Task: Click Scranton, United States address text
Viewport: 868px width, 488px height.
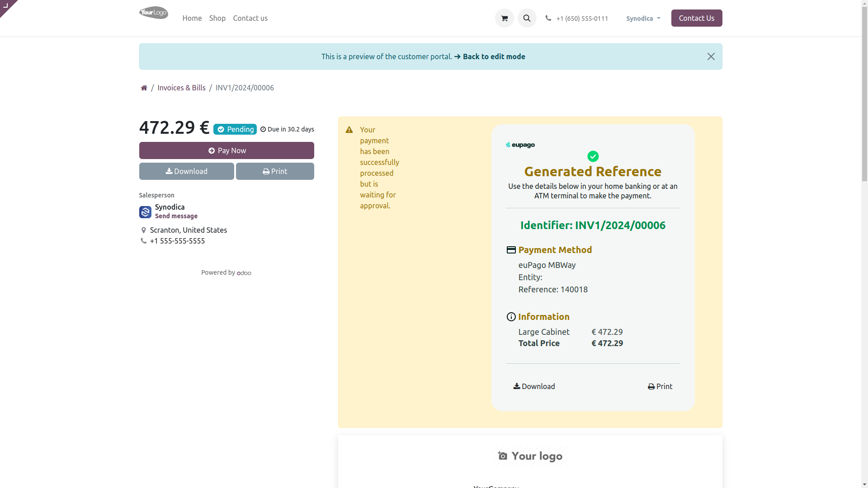Action: tap(189, 230)
